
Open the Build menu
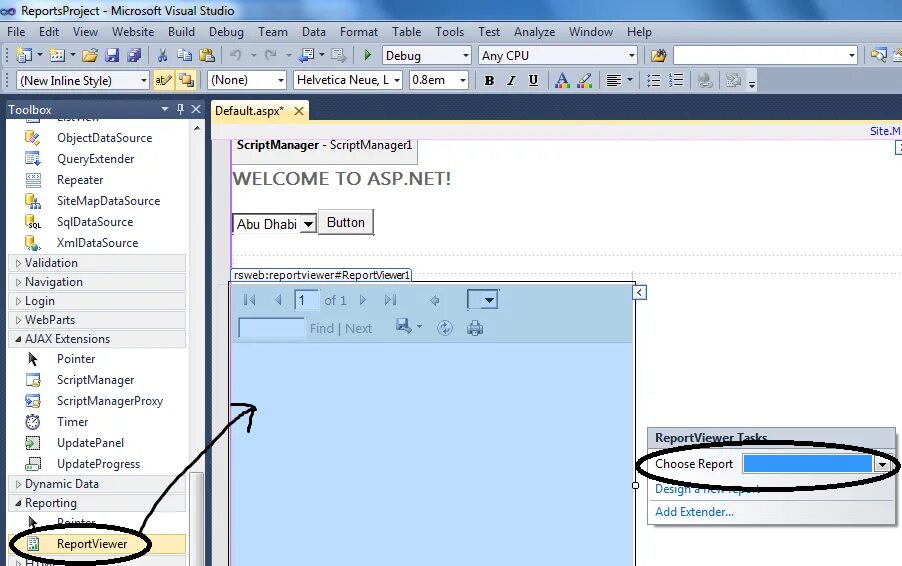pos(181,32)
